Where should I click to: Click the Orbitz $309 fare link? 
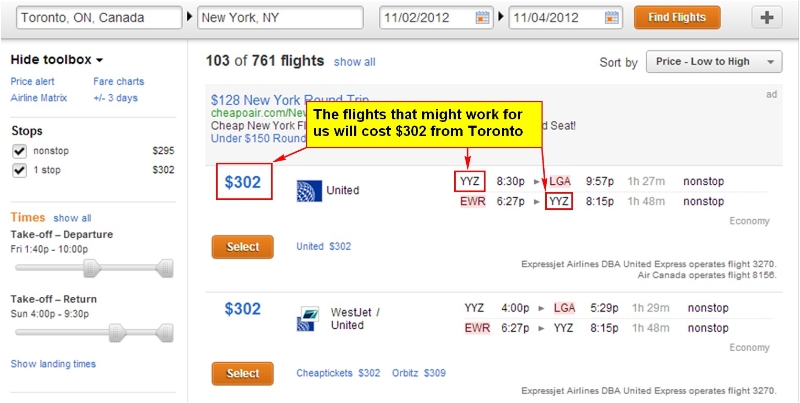pyautogui.click(x=419, y=373)
